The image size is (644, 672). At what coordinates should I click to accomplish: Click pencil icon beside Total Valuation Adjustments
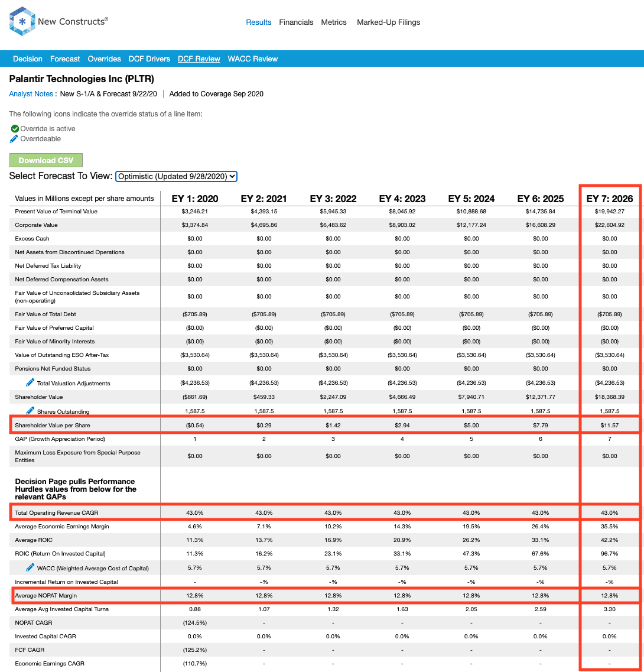pos(30,382)
